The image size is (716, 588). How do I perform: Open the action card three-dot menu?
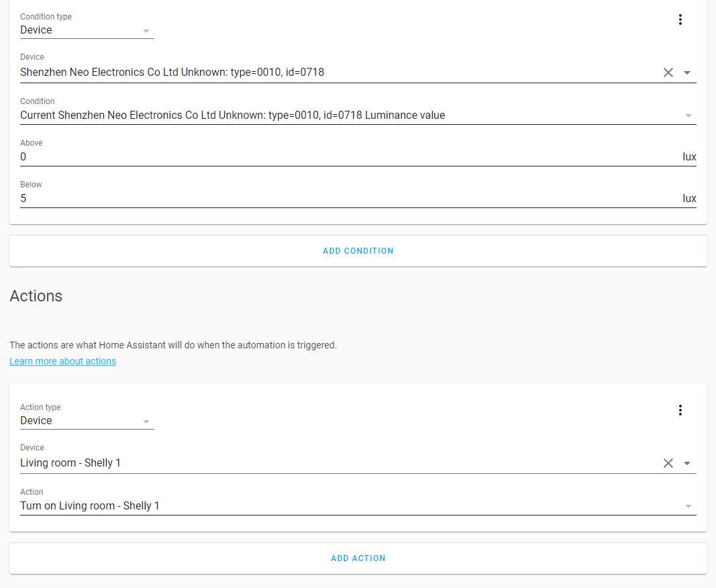(680, 410)
